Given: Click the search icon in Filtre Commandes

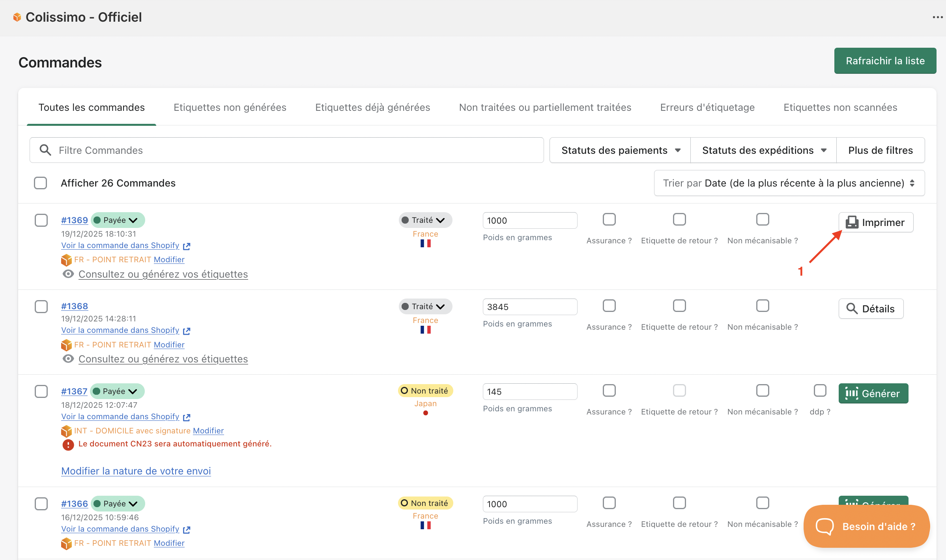Looking at the screenshot, I should pyautogui.click(x=45, y=150).
